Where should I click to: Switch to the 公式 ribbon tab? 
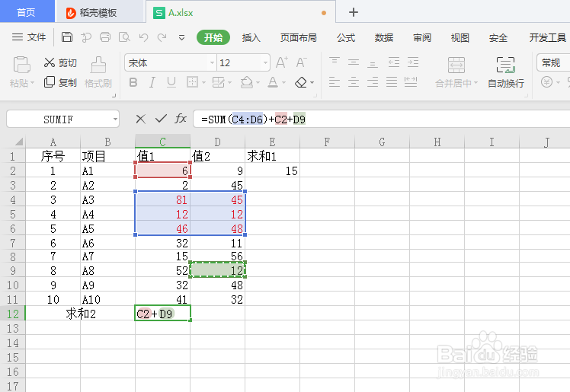point(346,37)
